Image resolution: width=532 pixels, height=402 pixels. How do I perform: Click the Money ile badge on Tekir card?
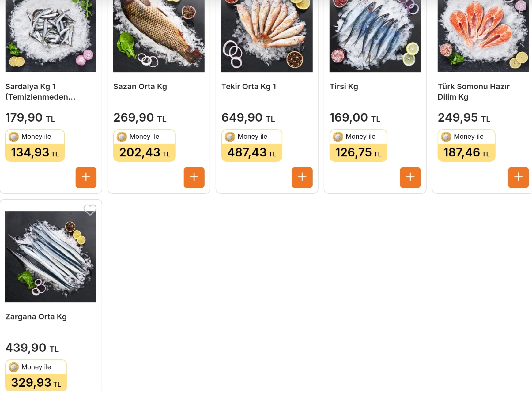tap(251, 137)
